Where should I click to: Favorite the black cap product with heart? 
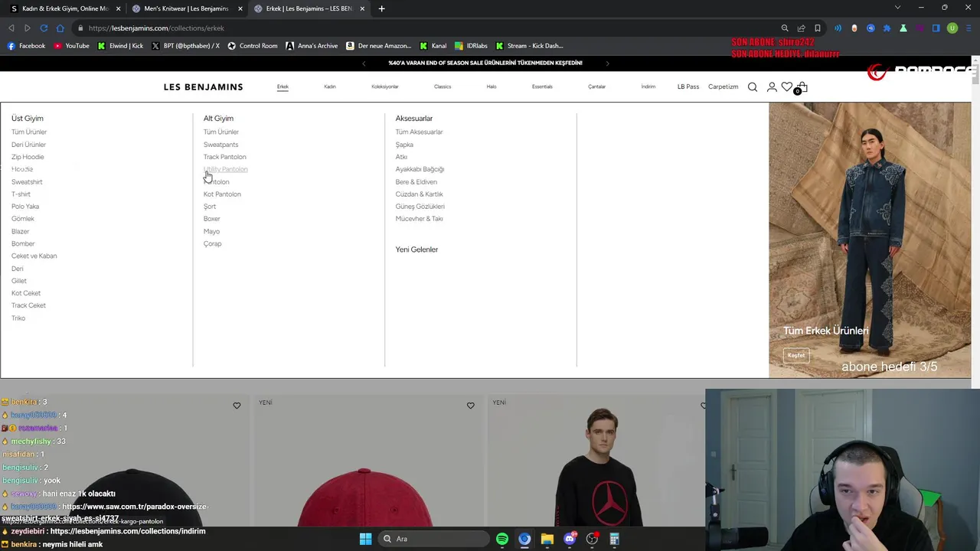tap(237, 406)
